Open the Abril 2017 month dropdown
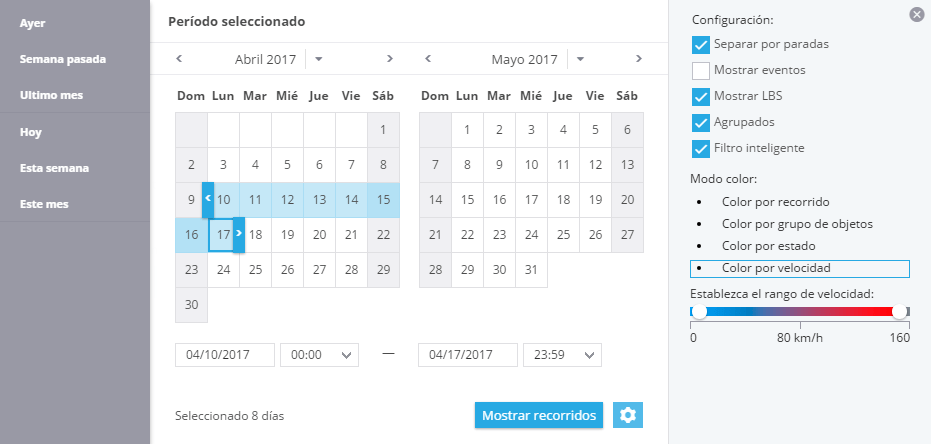The height and width of the screenshot is (444, 931). click(318, 59)
